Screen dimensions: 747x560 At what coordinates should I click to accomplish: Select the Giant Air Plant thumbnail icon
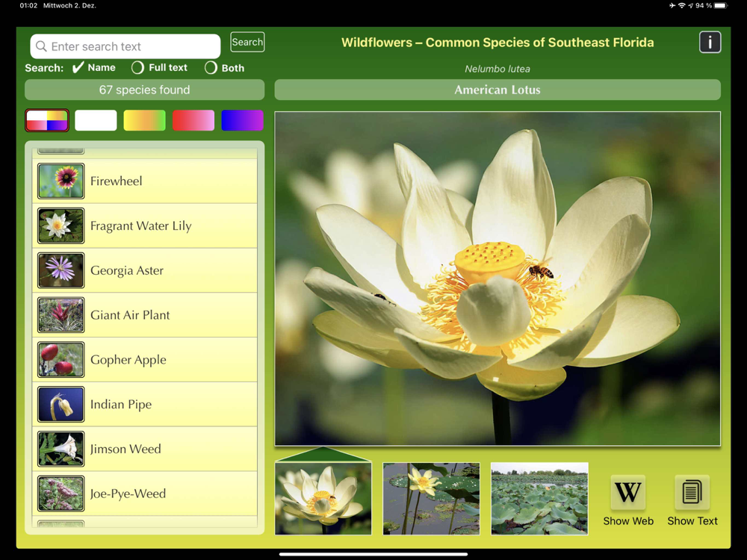point(61,315)
